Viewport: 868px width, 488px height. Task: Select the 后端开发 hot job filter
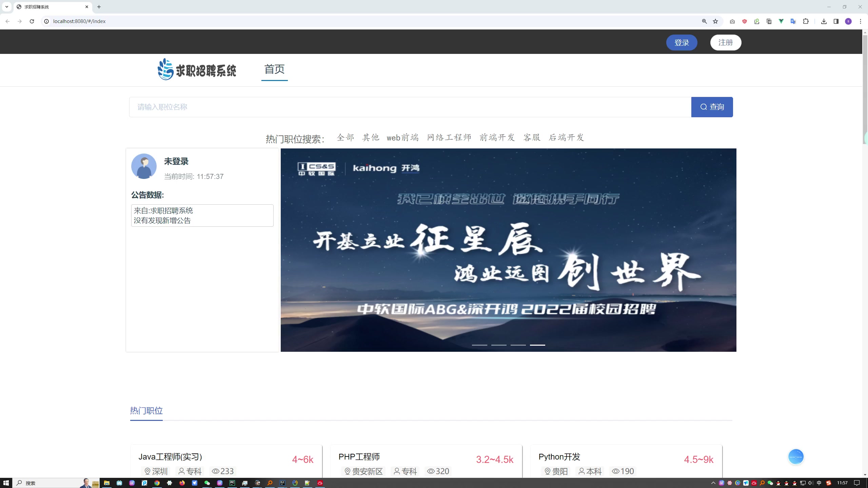[567, 137]
